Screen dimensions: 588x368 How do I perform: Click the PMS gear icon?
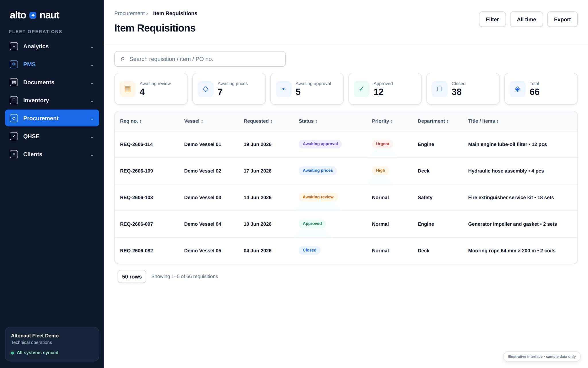click(14, 64)
